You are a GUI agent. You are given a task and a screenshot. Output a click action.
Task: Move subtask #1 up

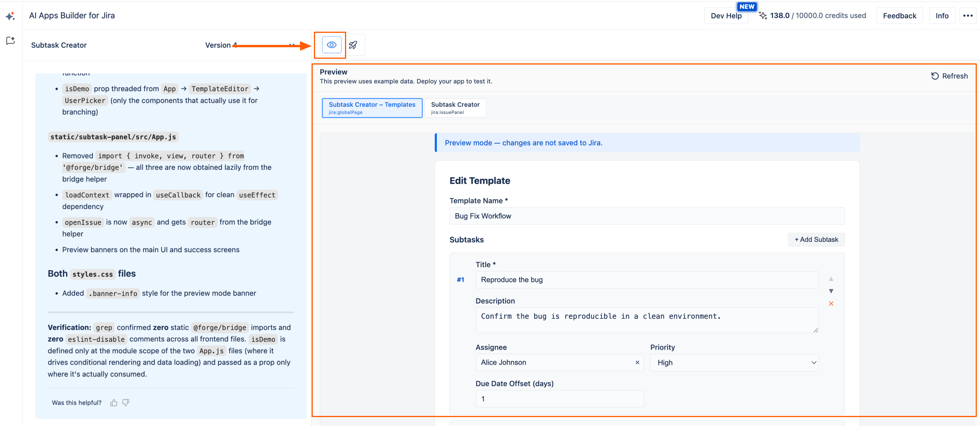click(831, 279)
